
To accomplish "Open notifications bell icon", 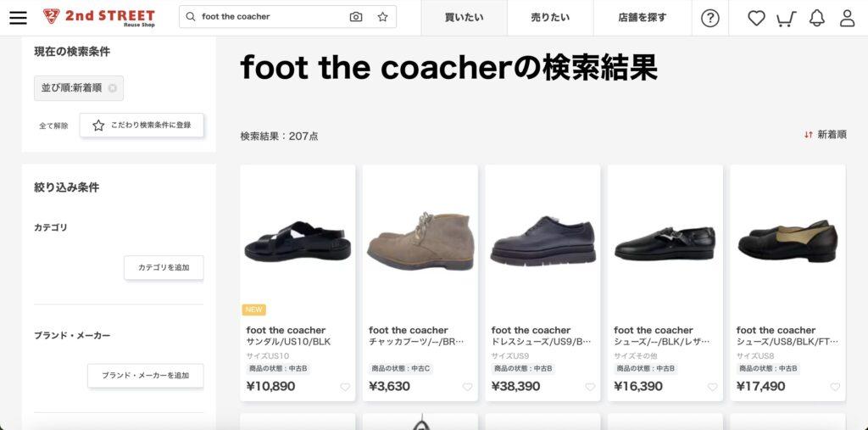I will click(816, 19).
